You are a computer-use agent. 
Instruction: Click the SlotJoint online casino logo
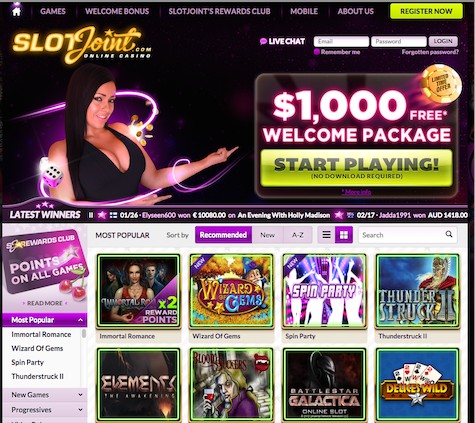(82, 45)
